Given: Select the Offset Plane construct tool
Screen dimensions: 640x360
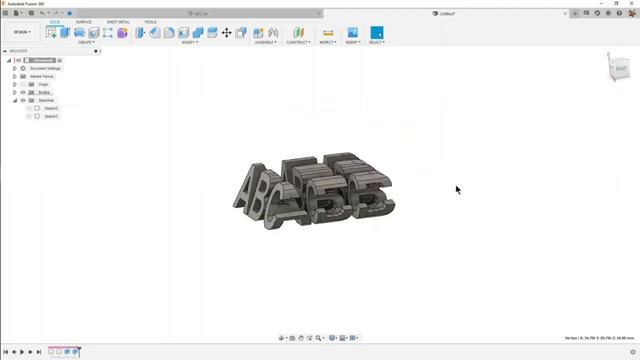Looking at the screenshot, I should click(x=298, y=33).
